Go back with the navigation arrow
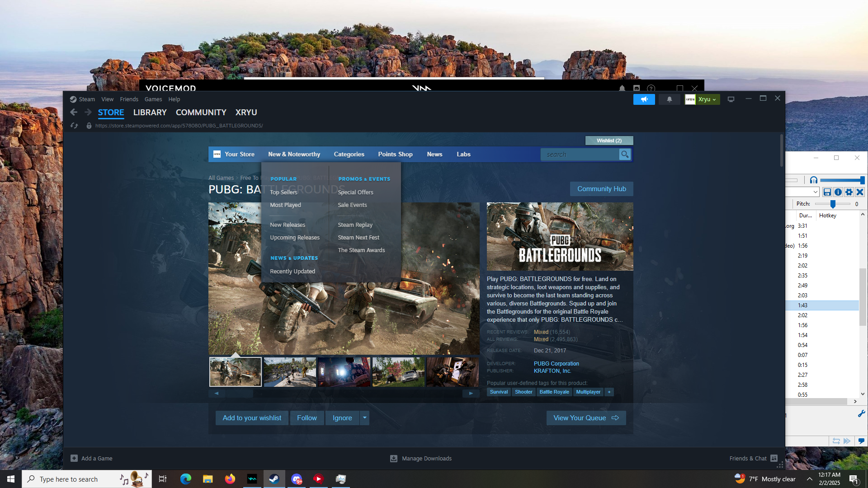This screenshot has height=488, width=868. point(74,113)
